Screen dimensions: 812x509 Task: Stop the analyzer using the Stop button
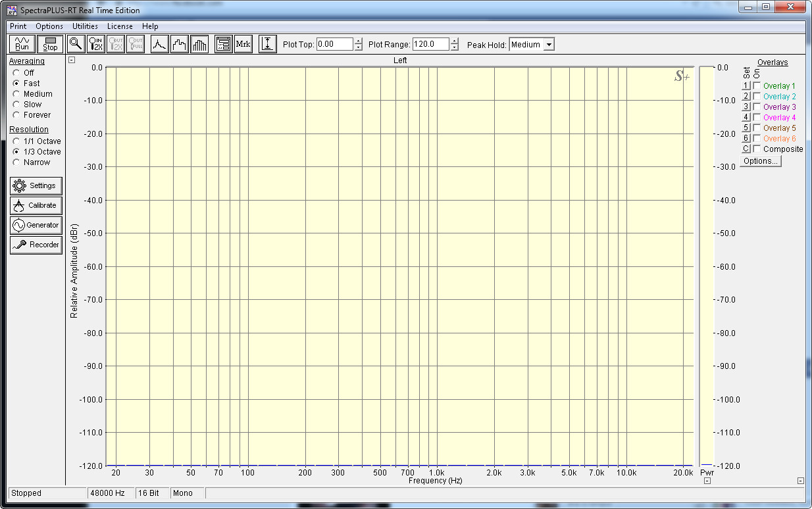[x=50, y=44]
